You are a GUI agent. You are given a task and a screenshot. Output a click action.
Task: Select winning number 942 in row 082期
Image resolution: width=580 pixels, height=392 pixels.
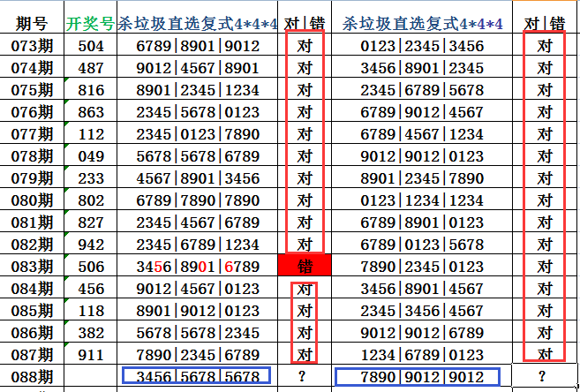point(90,244)
